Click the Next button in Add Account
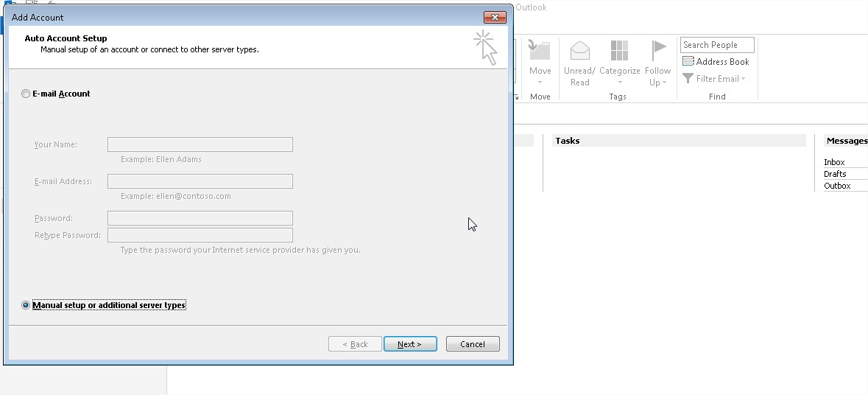The height and width of the screenshot is (395, 868). point(410,344)
